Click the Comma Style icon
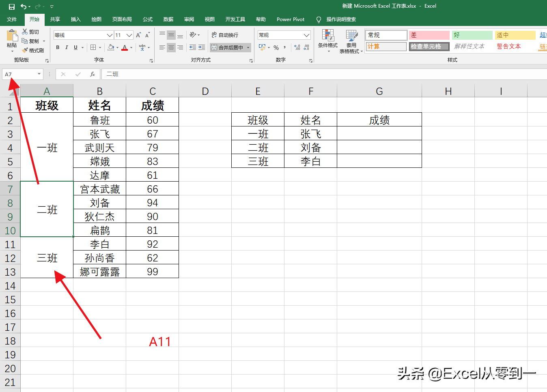547x392 pixels. coord(285,47)
